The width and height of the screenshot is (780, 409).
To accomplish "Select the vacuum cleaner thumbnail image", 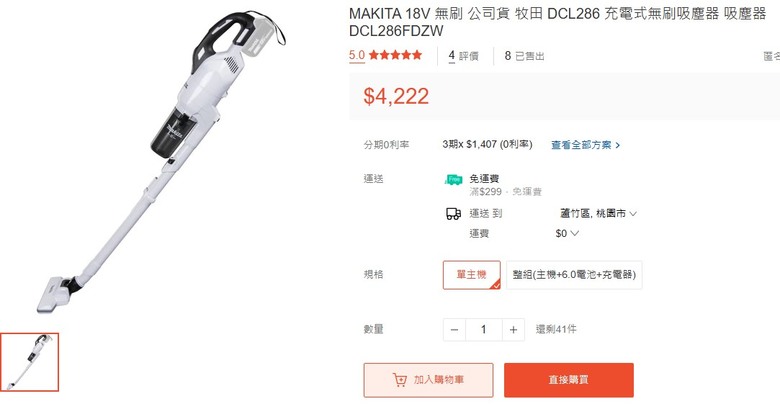I will pos(29,362).
